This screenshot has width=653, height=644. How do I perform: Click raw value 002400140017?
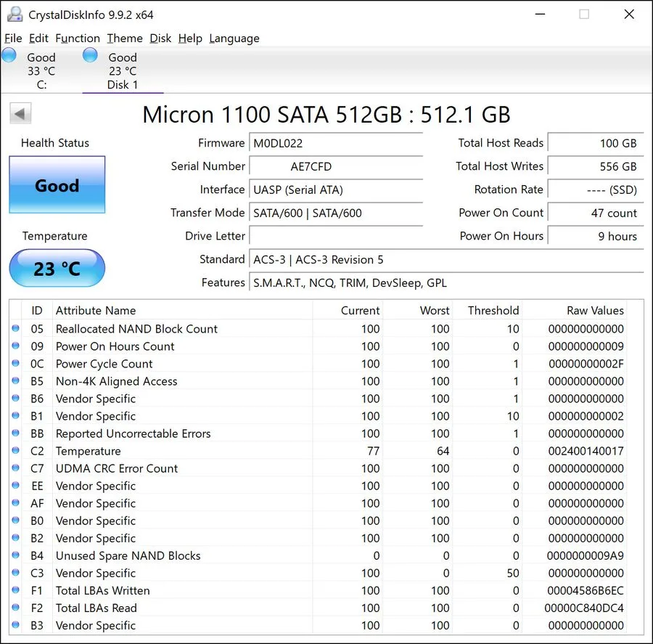[586, 451]
